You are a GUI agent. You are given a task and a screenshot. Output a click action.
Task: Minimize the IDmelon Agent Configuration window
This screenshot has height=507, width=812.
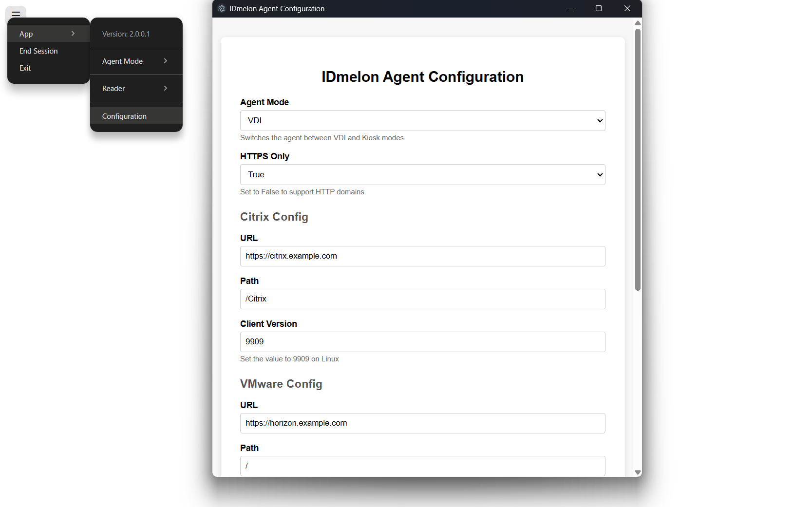click(x=570, y=8)
